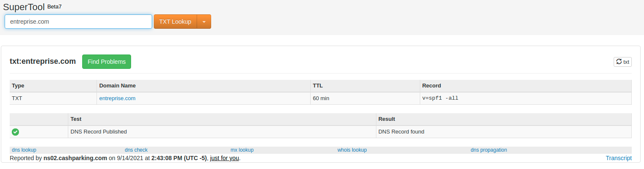Click the "just for you" link
The image size is (644, 169).
[225, 158]
